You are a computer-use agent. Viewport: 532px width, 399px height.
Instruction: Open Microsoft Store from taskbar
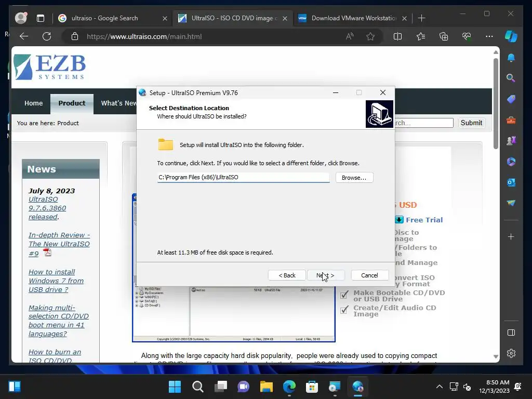(x=312, y=387)
